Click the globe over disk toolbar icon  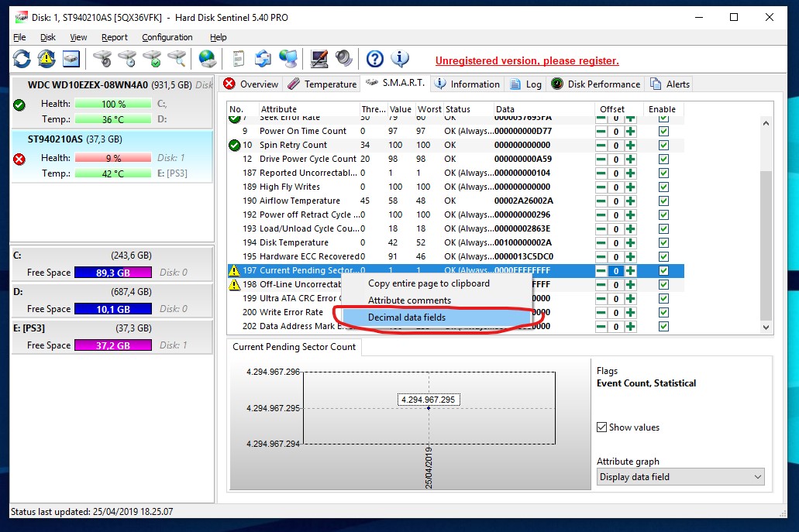(x=208, y=59)
